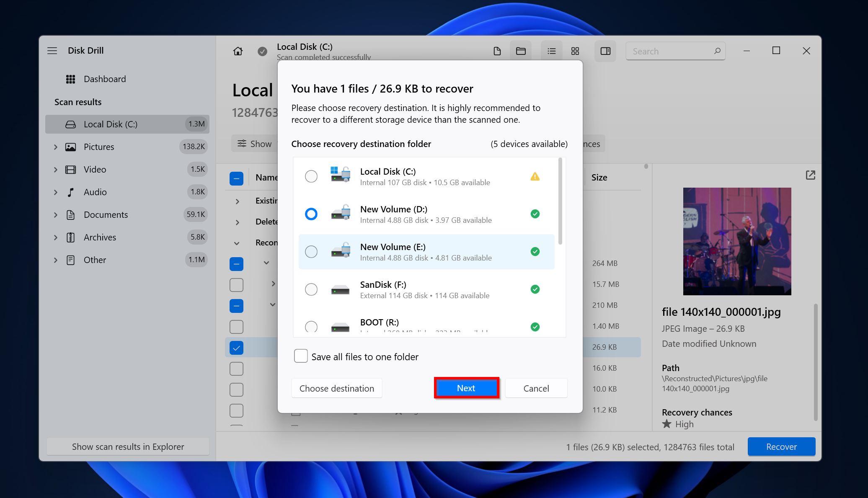Switch to folder view icon
Screen dimensions: 868x498
click(521, 51)
